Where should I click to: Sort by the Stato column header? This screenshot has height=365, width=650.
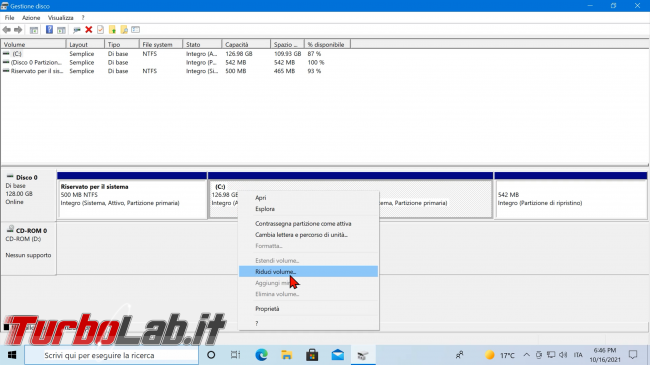pyautogui.click(x=202, y=44)
